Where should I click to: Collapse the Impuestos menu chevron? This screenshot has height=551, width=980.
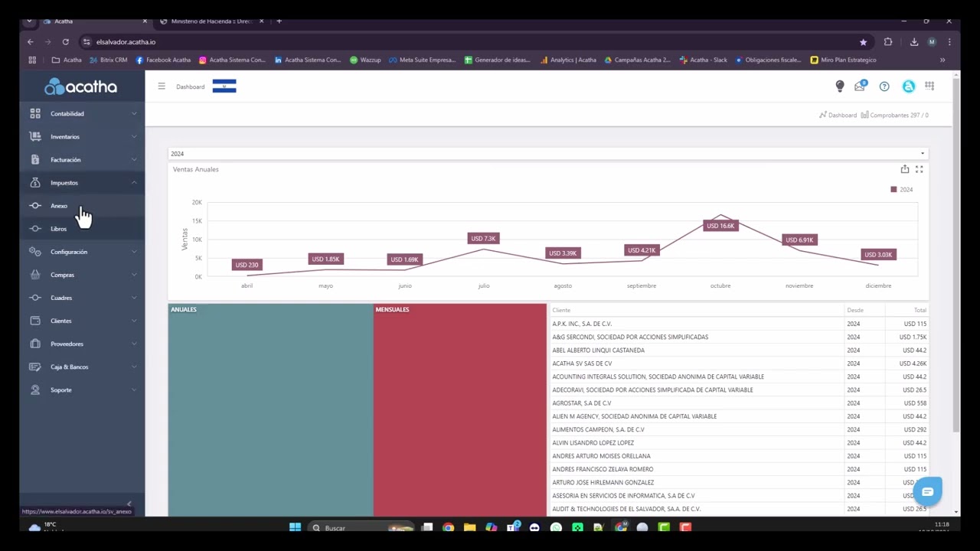coord(134,182)
